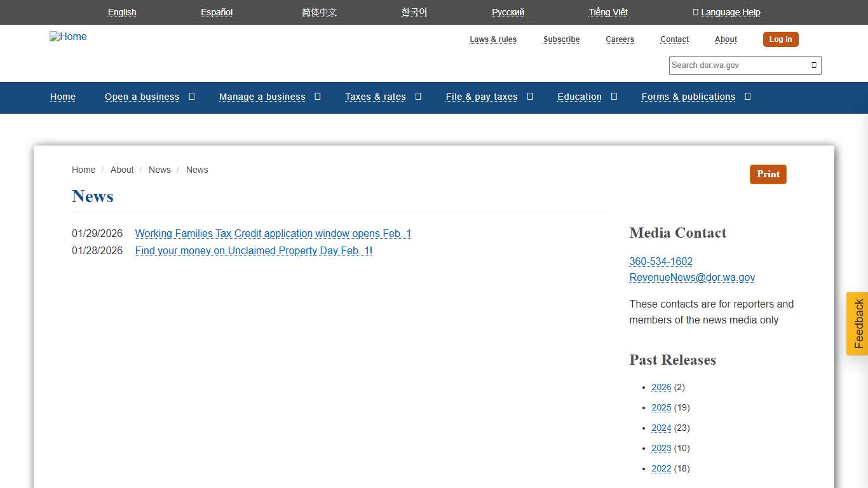Click the search magnifier icon
This screenshot has height=488, width=868.
pyautogui.click(x=813, y=65)
